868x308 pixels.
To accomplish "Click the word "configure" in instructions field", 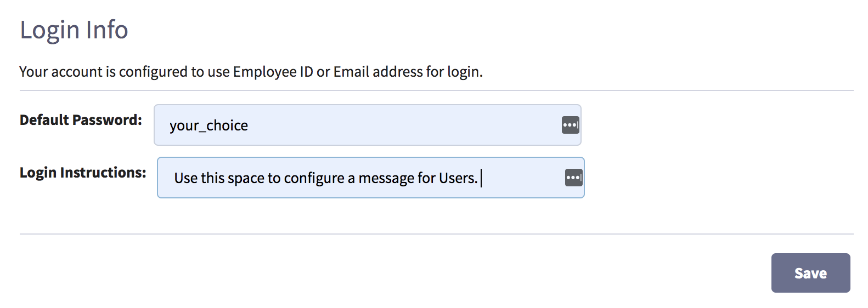I will pos(314,179).
